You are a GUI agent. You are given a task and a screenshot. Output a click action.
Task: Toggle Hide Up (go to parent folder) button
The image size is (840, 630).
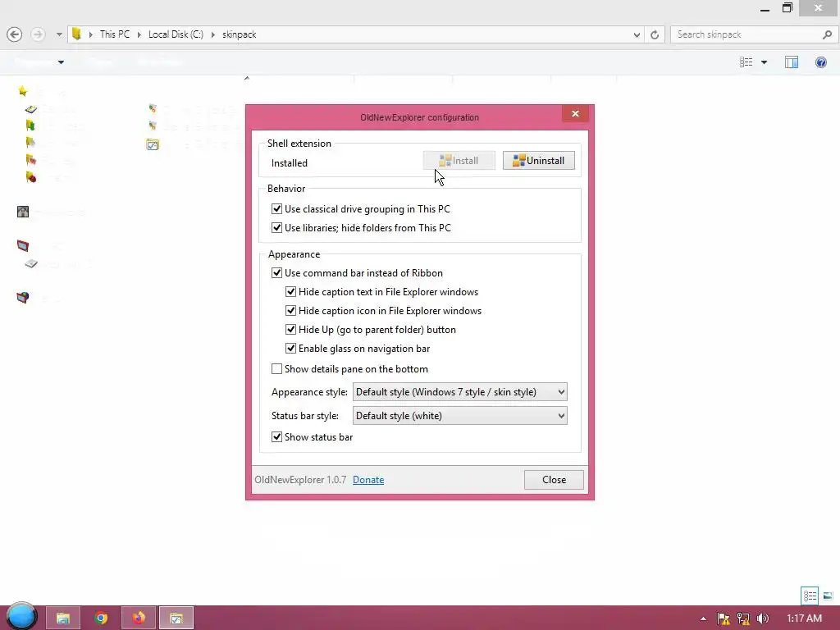point(290,330)
